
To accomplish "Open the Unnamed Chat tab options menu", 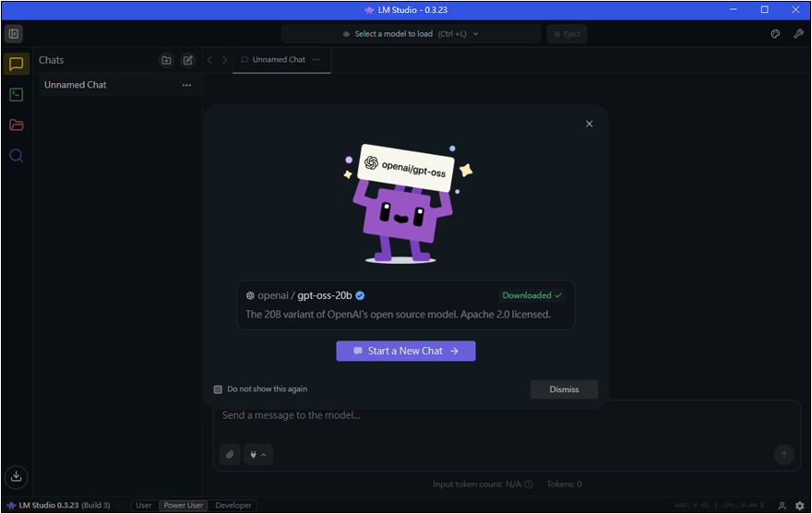I will pos(316,60).
